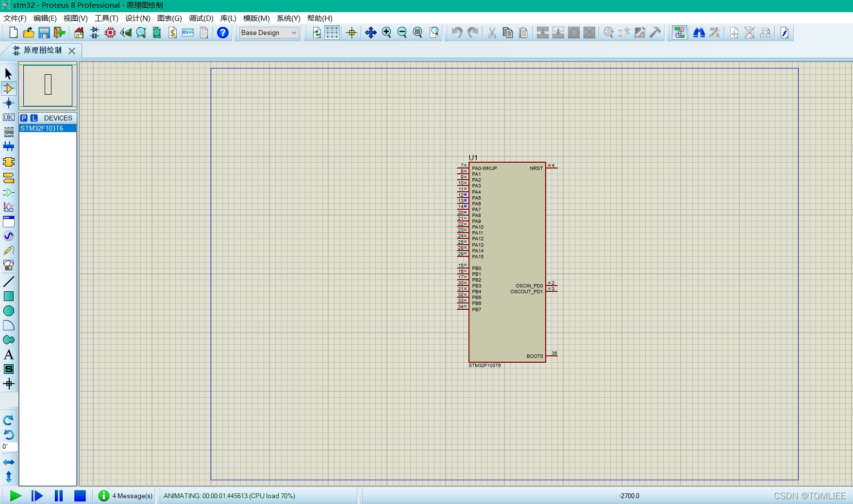Click the component preview overview thumbnail

coord(48,85)
